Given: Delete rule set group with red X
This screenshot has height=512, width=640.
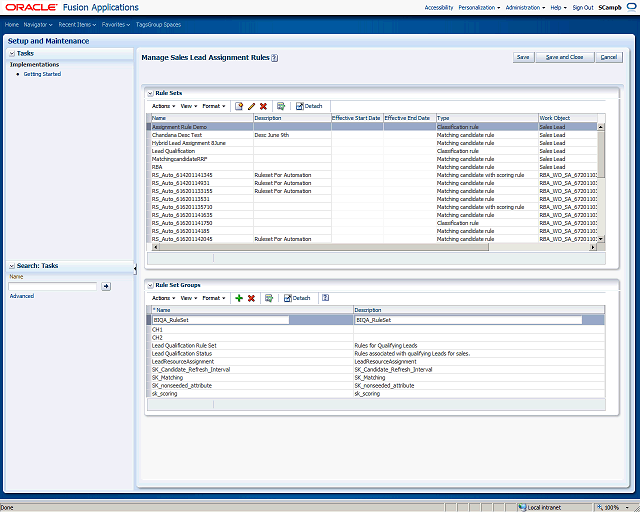Looking at the screenshot, I should [251, 298].
